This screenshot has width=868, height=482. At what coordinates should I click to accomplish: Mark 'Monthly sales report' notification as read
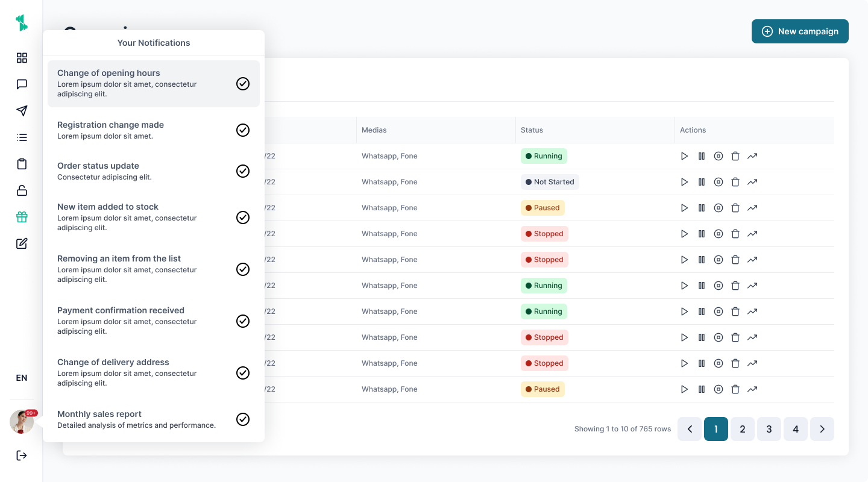(x=243, y=419)
